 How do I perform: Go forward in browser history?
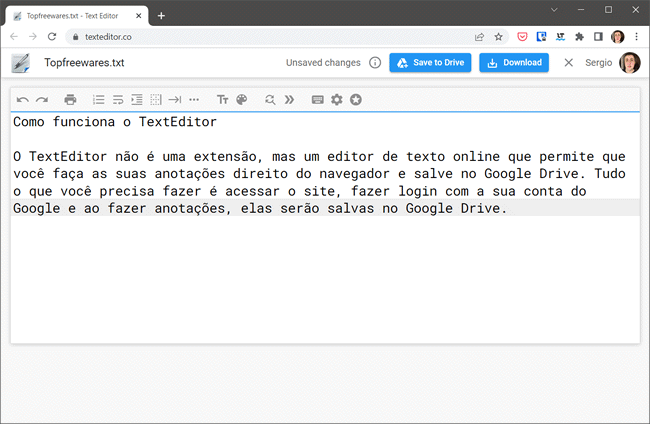coord(33,37)
